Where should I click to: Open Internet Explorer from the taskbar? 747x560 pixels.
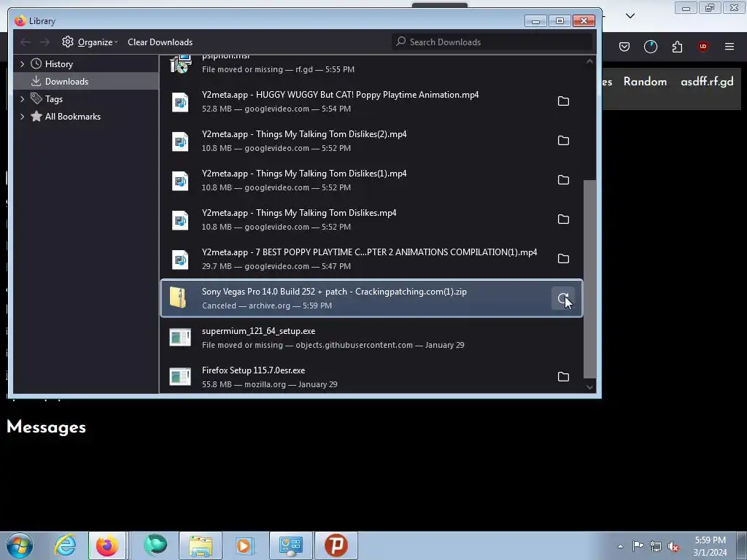pos(65,545)
